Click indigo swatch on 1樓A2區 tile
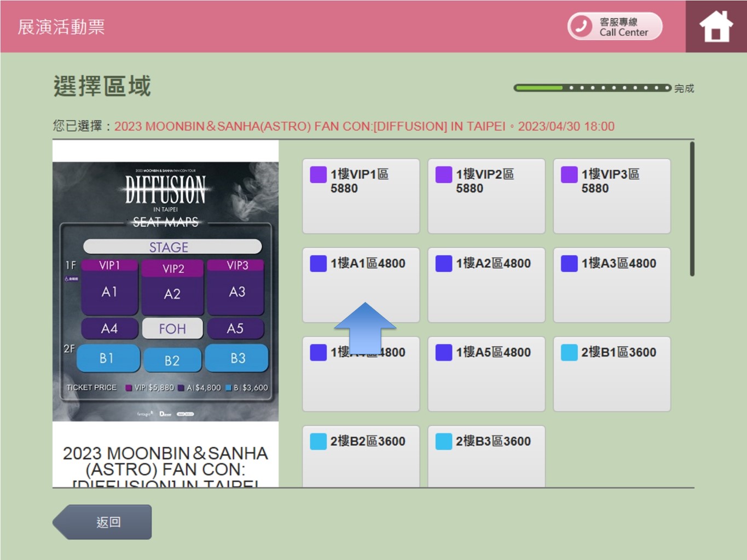The height and width of the screenshot is (560, 747). tap(444, 264)
